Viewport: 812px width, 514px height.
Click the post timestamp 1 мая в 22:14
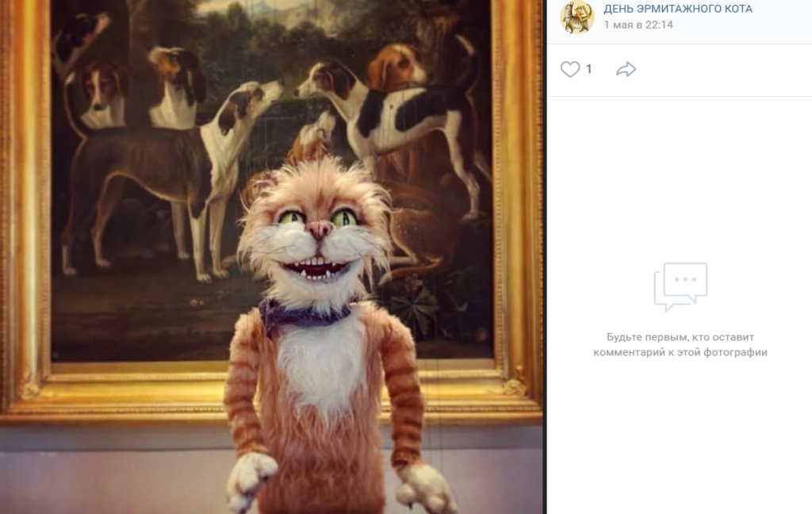(x=638, y=25)
